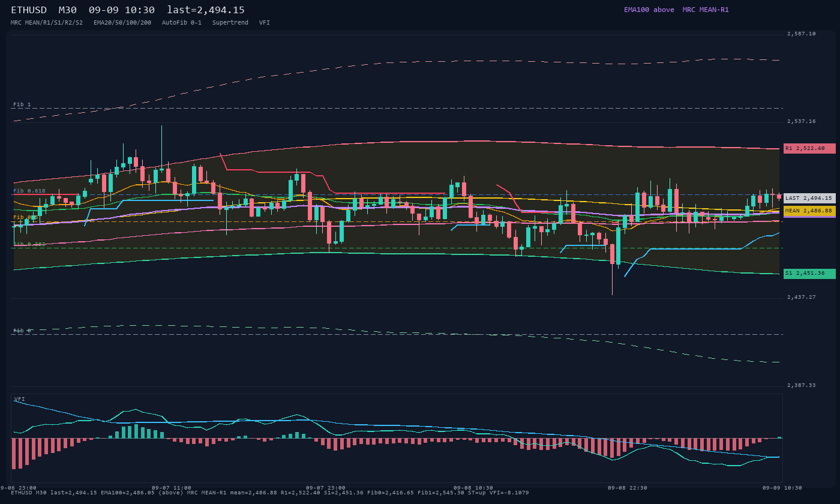Click the last=2,494.15 header value
The image size is (840, 504).
tap(206, 10)
